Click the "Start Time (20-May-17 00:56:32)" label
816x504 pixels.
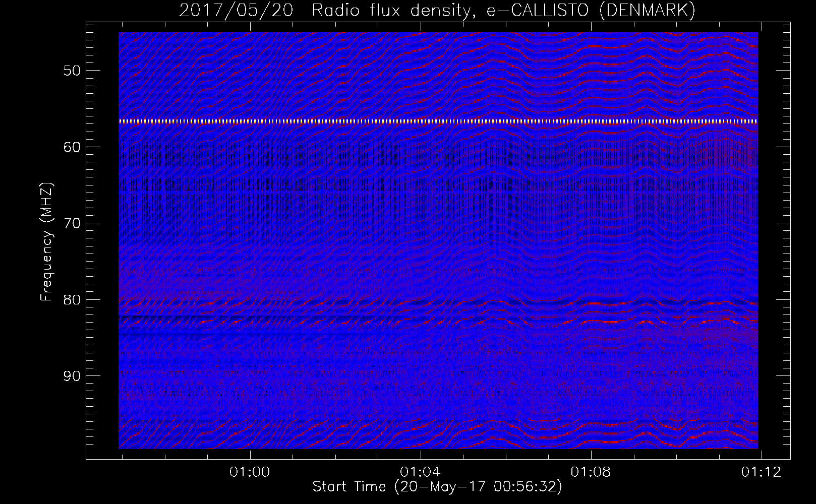[437, 487]
